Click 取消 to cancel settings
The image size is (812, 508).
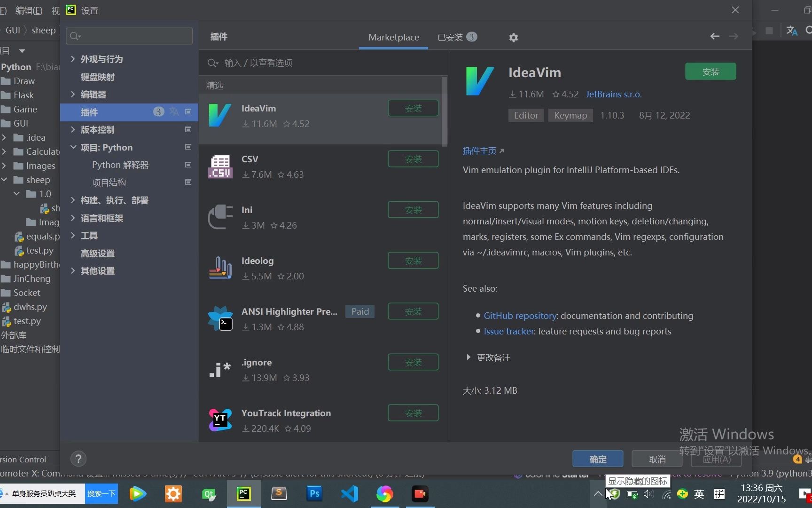click(657, 459)
